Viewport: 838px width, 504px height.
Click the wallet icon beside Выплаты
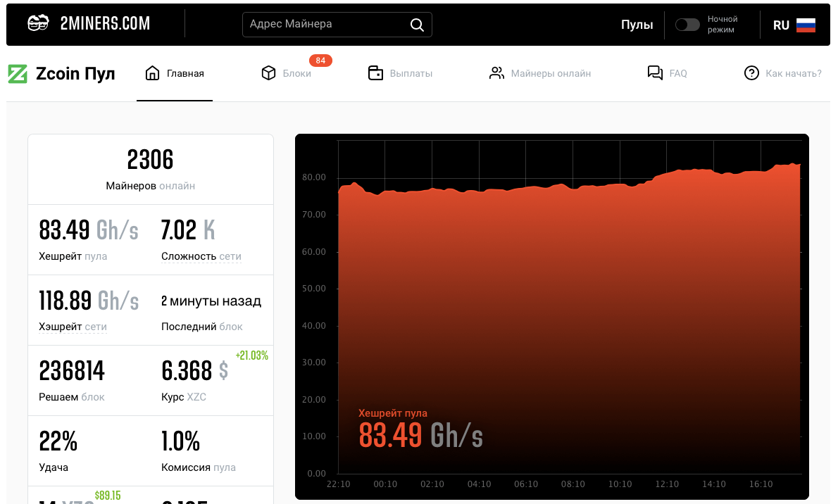pyautogui.click(x=376, y=73)
